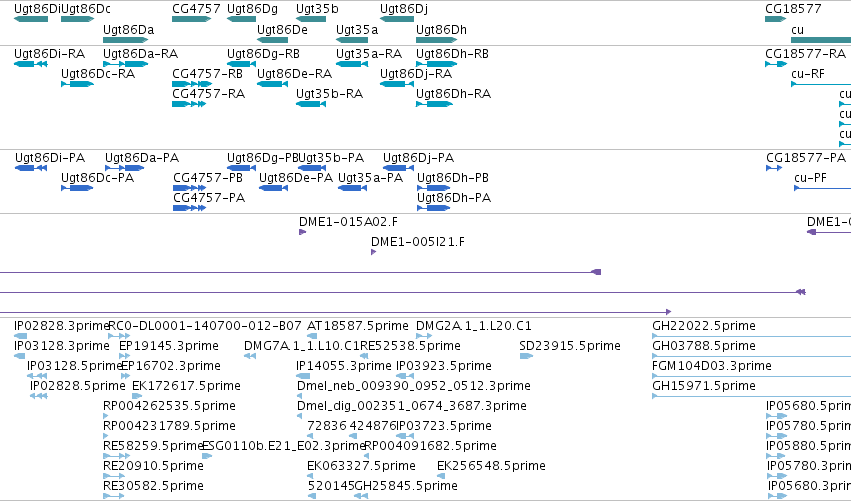Viewport: 851px width, 501px height.
Task: Click the Ugt35b gene feature
Action: (x=311, y=19)
